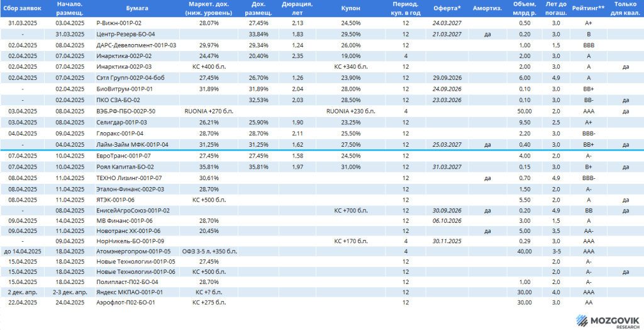Screen dimensions: 644x330
Task: Select the "Селигдар-001Р-03" bond name
Action: 121,122
